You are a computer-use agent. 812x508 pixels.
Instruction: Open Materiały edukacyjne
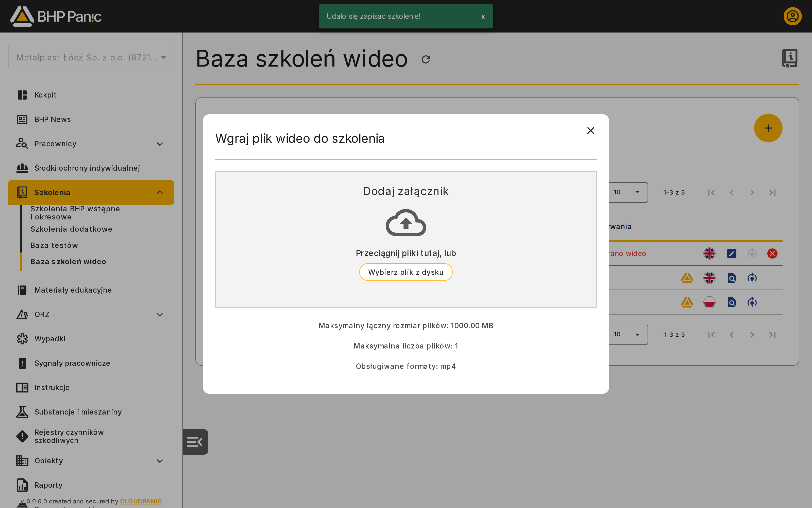pos(91,290)
